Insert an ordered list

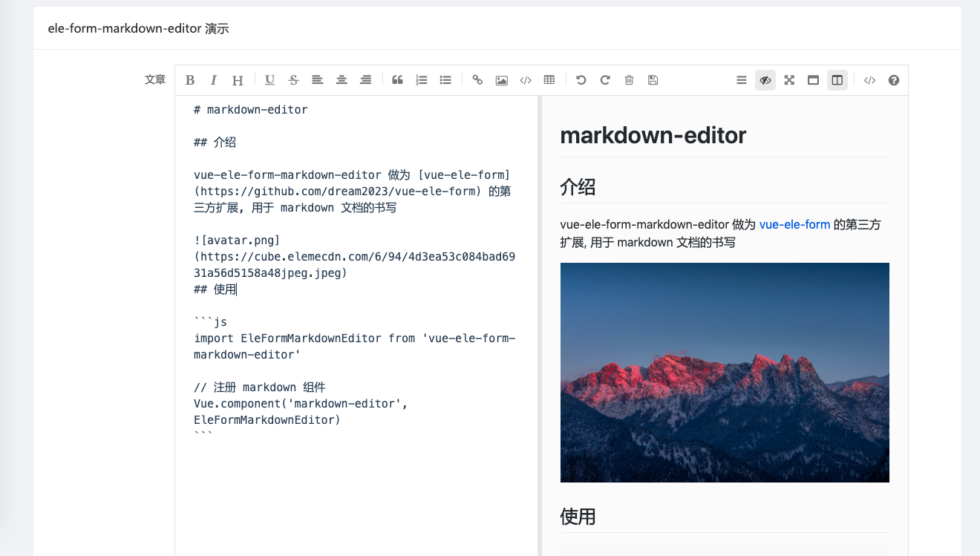(x=422, y=80)
